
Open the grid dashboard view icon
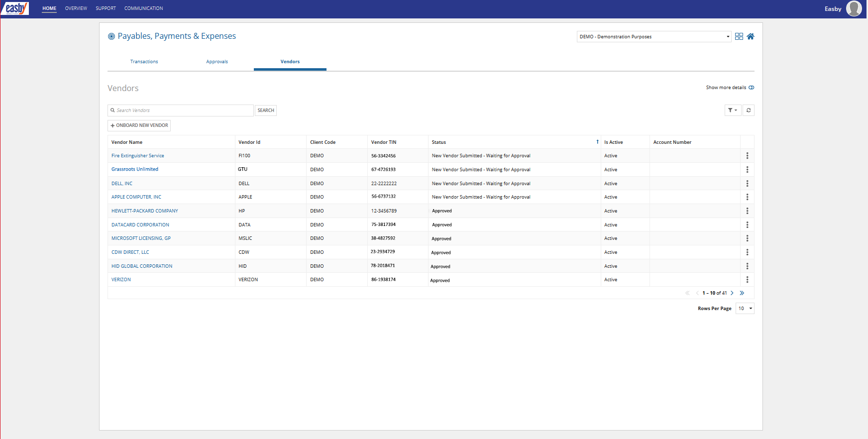click(739, 36)
